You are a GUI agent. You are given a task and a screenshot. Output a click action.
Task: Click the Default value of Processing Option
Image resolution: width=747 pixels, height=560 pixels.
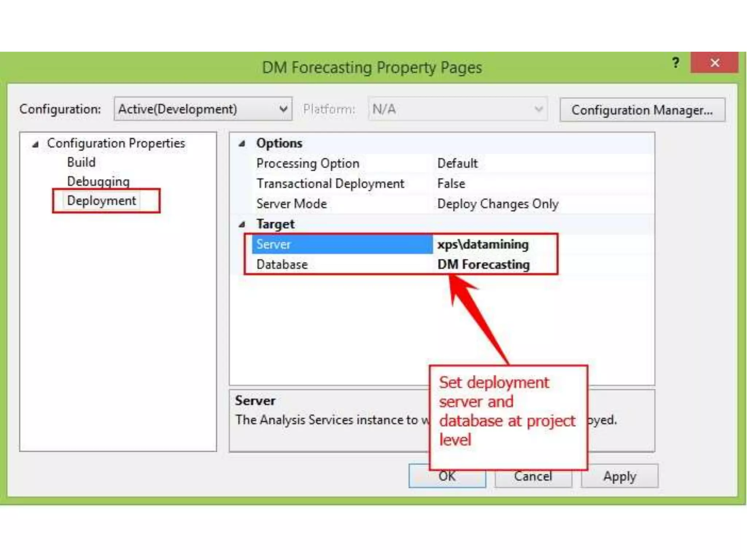click(457, 163)
